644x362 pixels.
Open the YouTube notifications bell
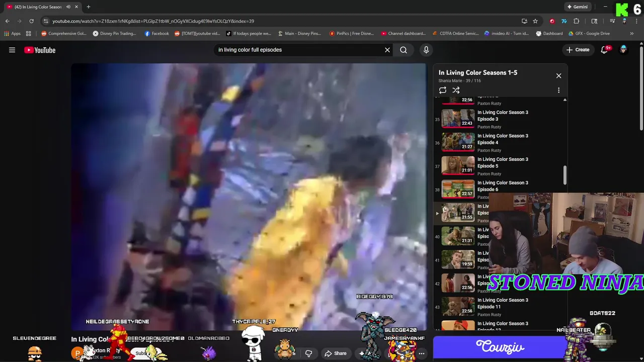(x=605, y=50)
